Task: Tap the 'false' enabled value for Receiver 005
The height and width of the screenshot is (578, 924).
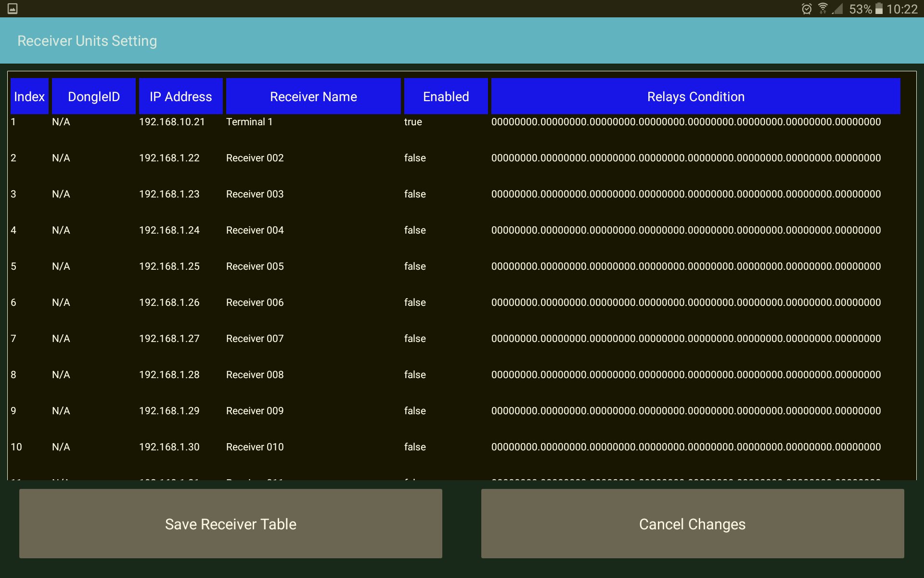Action: [x=415, y=266]
